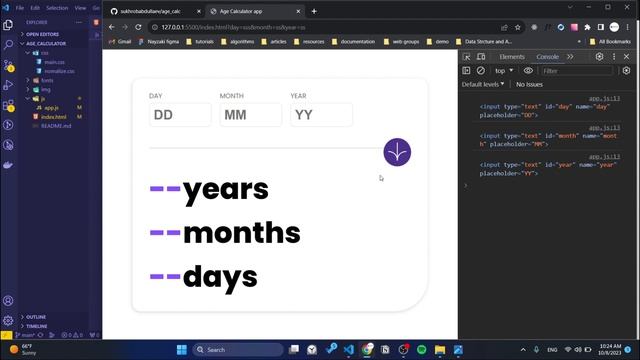Switch to the Elements tab in DevTools
This screenshot has height=360, width=640.
point(512,57)
